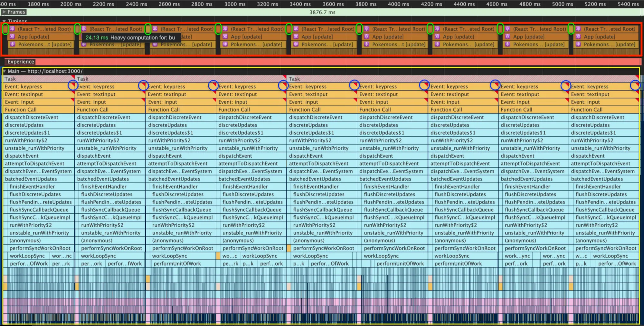The image size is (644, 326).
Task: Select the 'work...ync' flame chart entry
Action: point(517,256)
